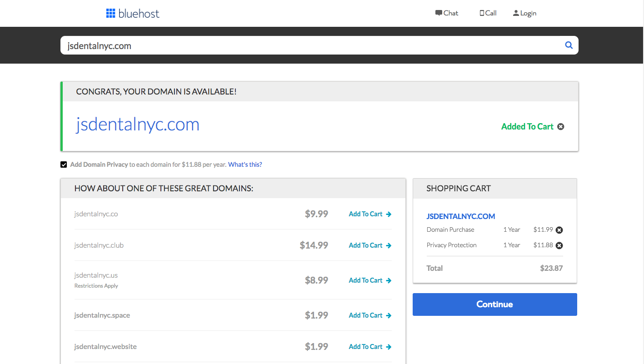Add jsdentalnyc.website via its arrow
Screen dimensions: 644x364
point(389,346)
